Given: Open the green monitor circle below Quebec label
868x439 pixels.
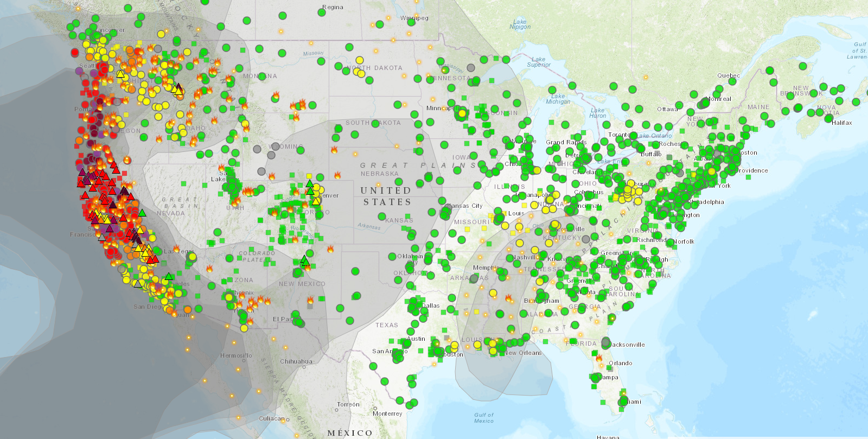Looking at the screenshot, I should [732, 81].
